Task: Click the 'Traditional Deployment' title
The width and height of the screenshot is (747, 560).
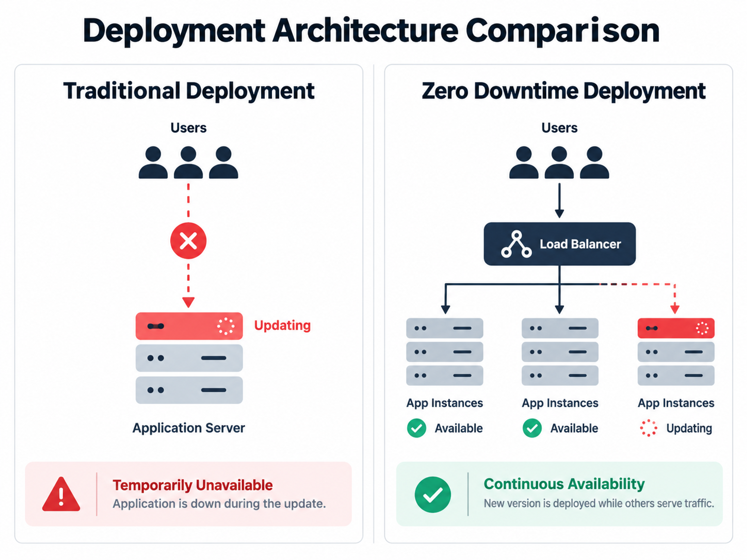Action: 189,91
